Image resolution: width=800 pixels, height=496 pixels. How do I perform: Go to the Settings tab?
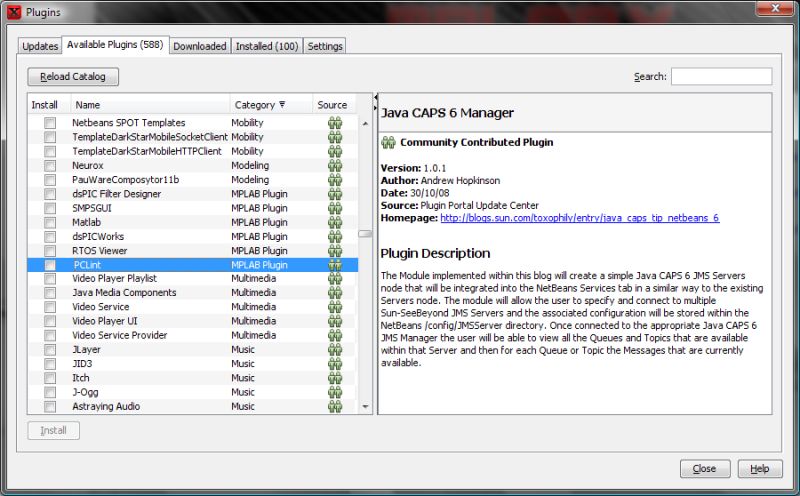(x=324, y=46)
